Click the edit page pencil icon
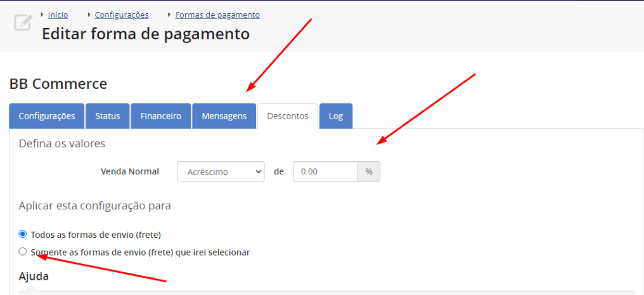 (23, 22)
